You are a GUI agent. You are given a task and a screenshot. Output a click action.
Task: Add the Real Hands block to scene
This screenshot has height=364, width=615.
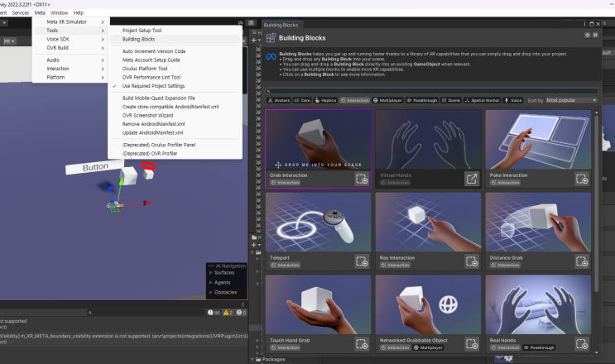coord(582,344)
